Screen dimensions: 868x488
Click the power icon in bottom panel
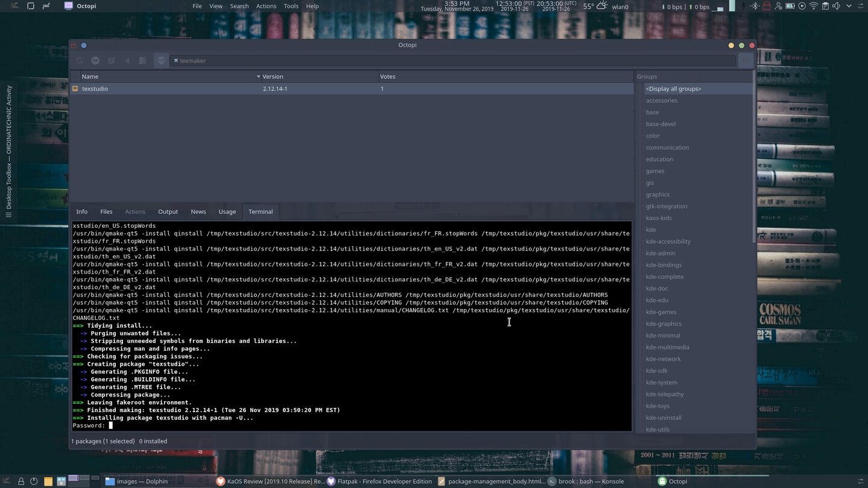pyautogui.click(x=34, y=481)
